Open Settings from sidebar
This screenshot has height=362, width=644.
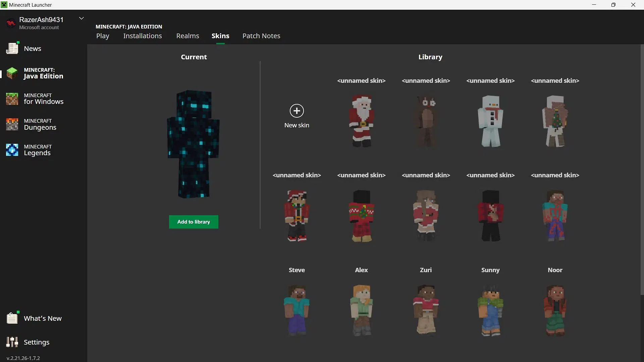(36, 342)
